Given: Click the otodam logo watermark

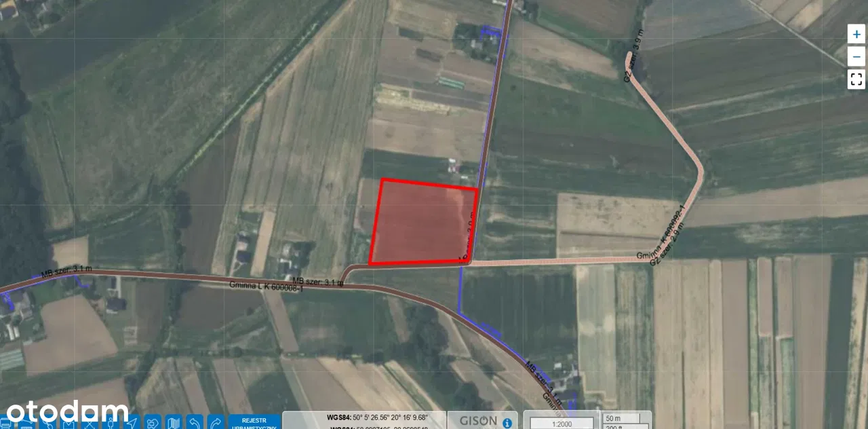Looking at the screenshot, I should pyautogui.click(x=66, y=411).
